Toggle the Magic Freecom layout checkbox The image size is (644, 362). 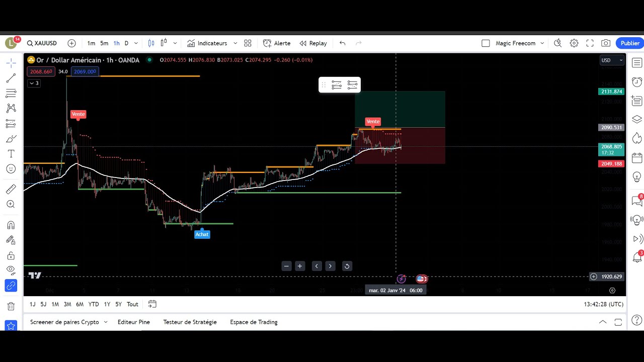point(486,43)
